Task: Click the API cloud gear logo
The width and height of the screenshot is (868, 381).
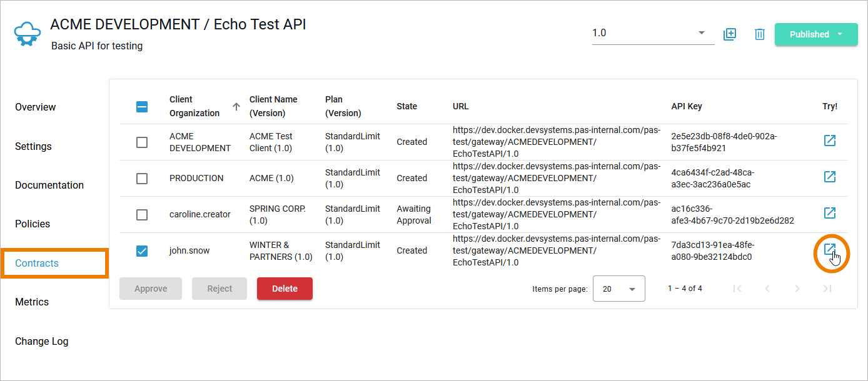Action: (x=28, y=34)
